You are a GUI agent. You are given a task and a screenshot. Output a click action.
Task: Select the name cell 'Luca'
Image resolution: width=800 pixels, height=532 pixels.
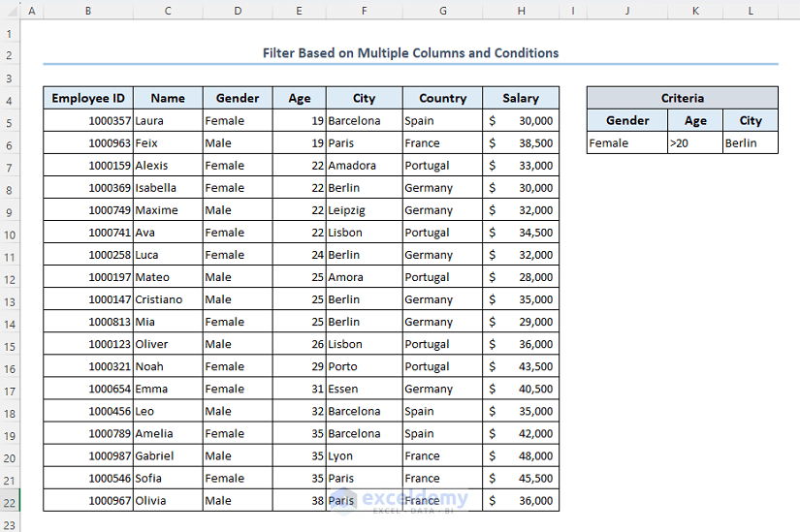click(168, 255)
